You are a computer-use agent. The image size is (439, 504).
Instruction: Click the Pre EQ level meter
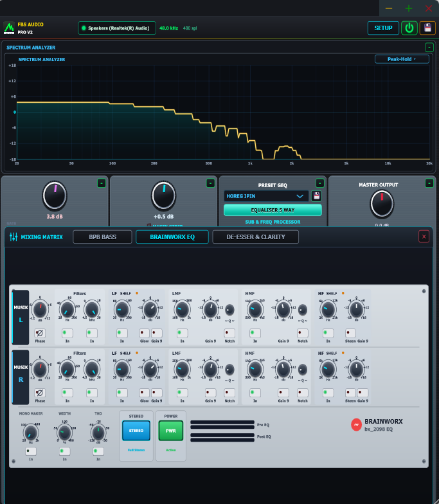[x=222, y=424]
